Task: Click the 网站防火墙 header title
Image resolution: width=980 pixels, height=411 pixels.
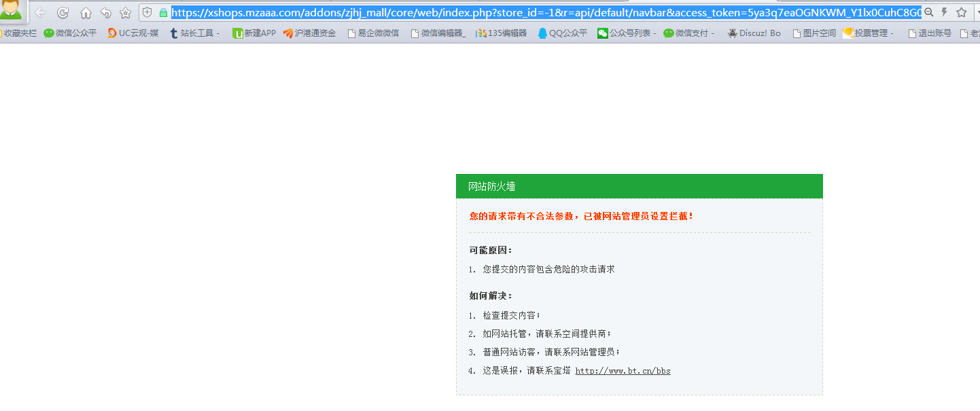Action: 491,187
